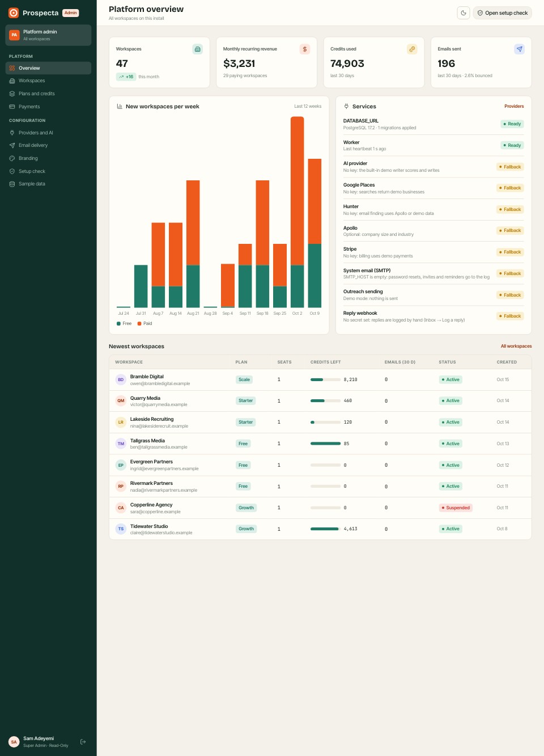Open Tidewater Studio workspace

tap(320, 529)
